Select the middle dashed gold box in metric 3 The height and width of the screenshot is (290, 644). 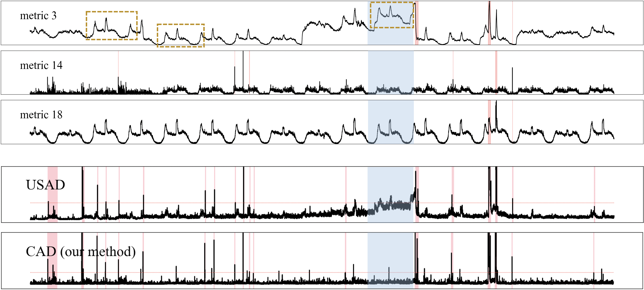pos(180,35)
